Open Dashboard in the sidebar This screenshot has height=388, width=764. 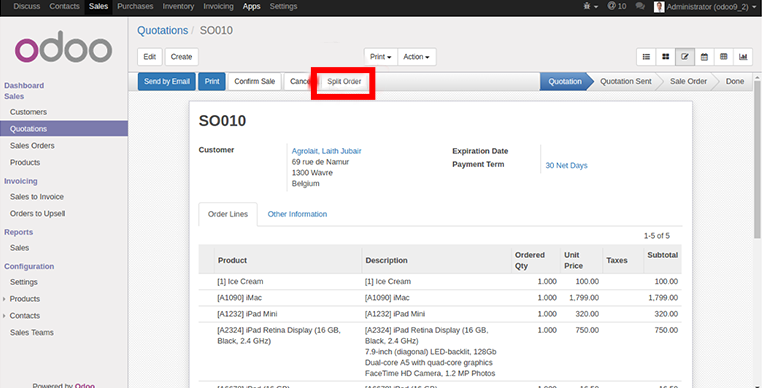pyautogui.click(x=24, y=85)
